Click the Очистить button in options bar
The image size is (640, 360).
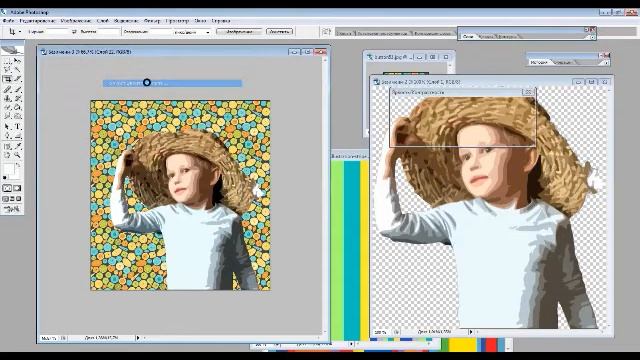point(280,31)
